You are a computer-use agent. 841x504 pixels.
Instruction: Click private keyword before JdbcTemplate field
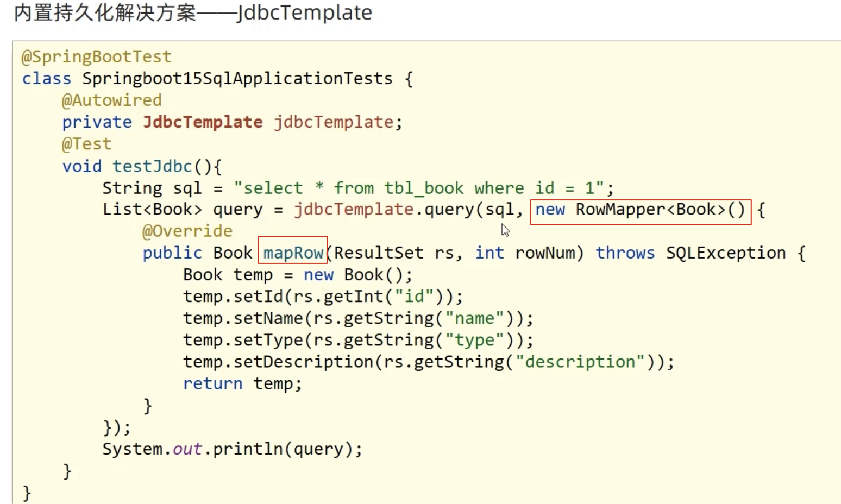pos(97,123)
